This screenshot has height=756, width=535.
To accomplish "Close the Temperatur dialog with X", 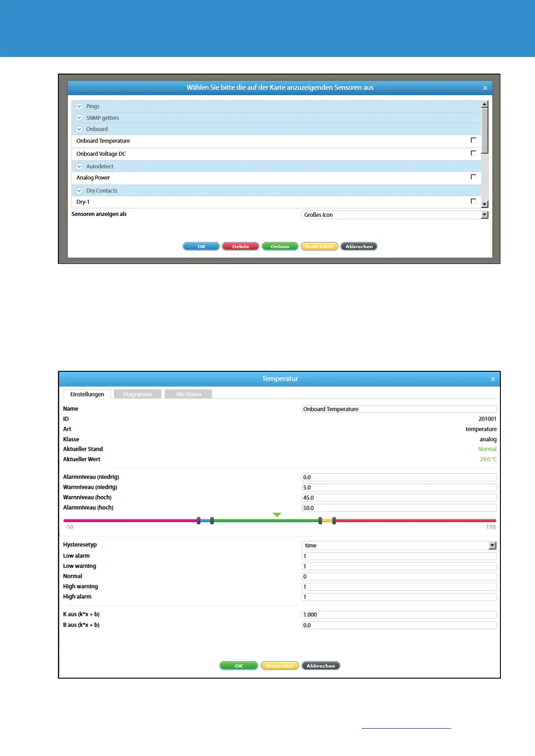I will tap(493, 379).
